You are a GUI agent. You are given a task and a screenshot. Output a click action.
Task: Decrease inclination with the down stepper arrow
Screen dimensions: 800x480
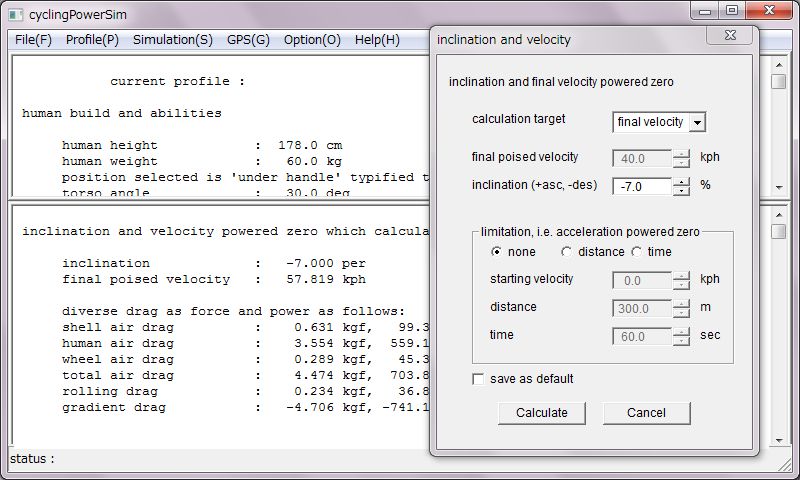coord(681,191)
